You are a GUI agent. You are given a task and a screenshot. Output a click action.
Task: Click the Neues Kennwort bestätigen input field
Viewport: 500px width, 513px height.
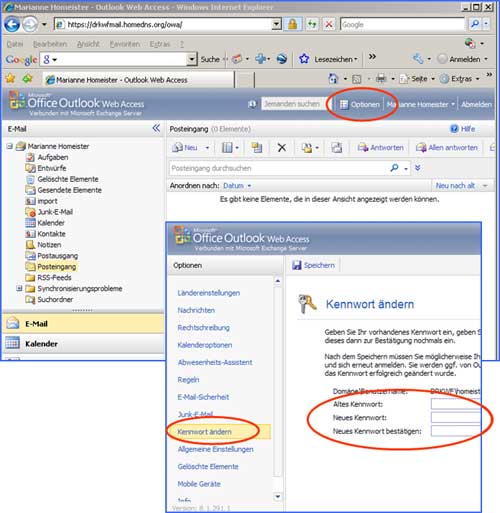point(455,431)
